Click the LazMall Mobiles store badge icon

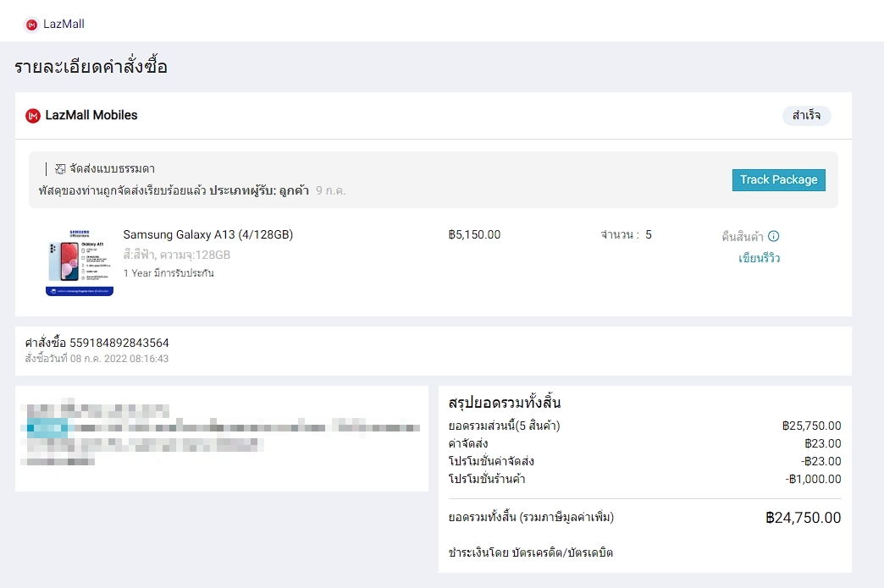pyautogui.click(x=33, y=115)
